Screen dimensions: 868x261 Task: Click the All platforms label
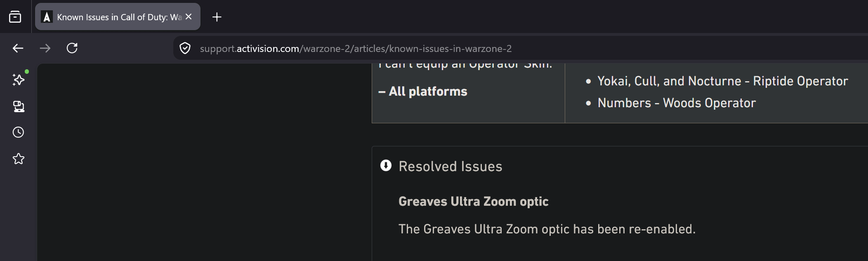423,92
